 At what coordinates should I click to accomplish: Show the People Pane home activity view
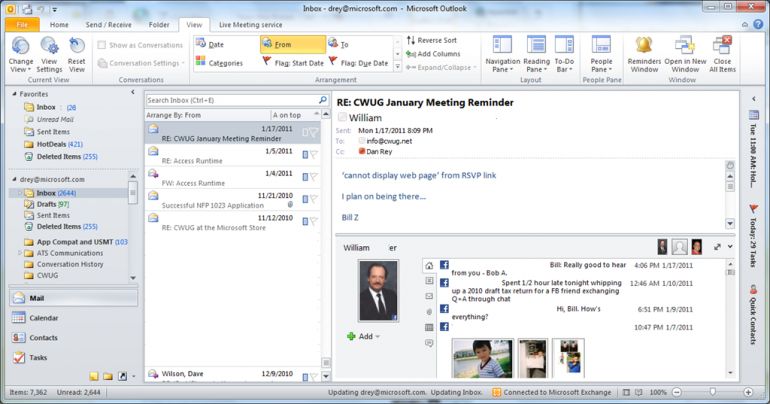click(x=429, y=266)
